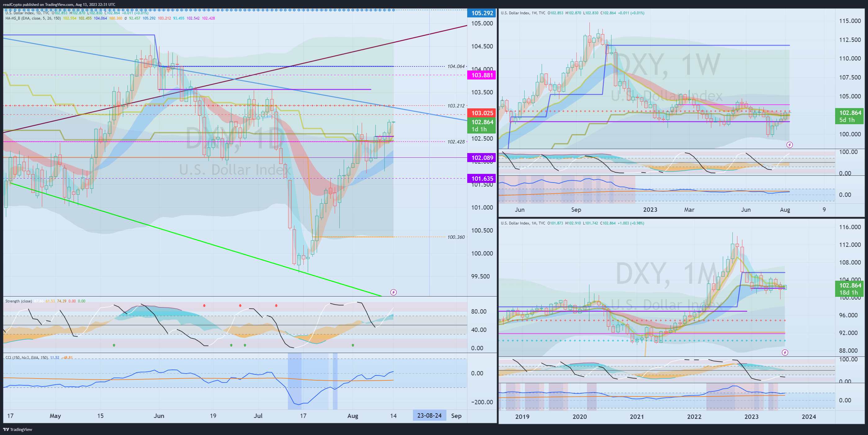The width and height of the screenshot is (868, 435).
Task: Click the leftmost red down-arrow in Strength pane
Action: click(204, 306)
